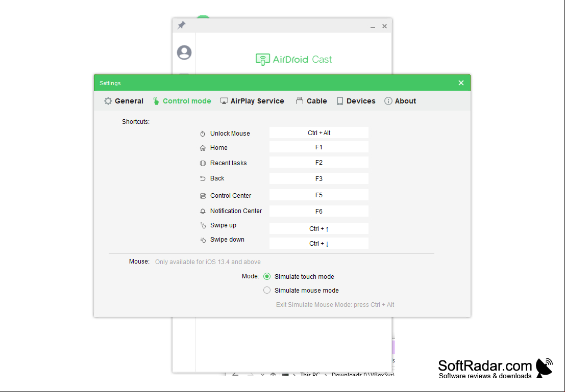The height and width of the screenshot is (392, 565).
Task: Open the Cable tab
Action: tap(311, 101)
